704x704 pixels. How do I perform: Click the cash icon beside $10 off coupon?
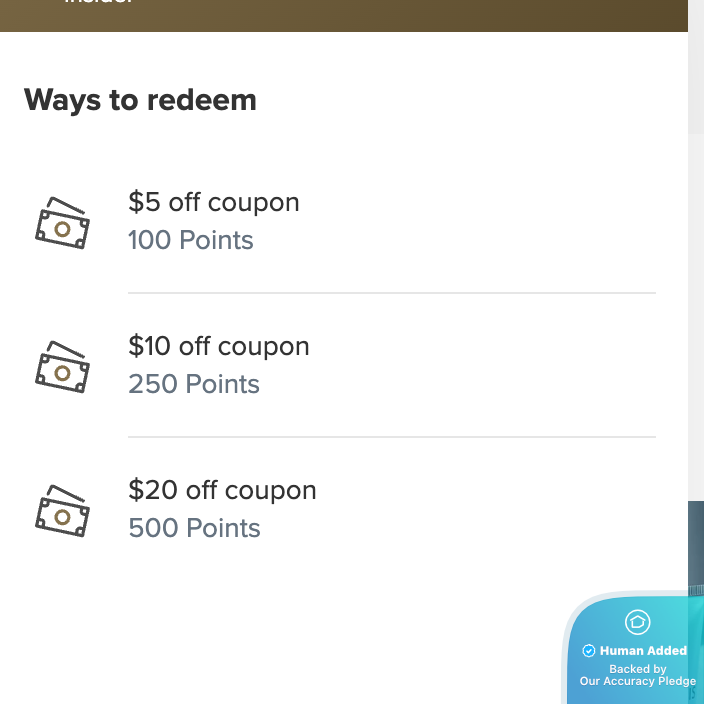pyautogui.click(x=62, y=367)
